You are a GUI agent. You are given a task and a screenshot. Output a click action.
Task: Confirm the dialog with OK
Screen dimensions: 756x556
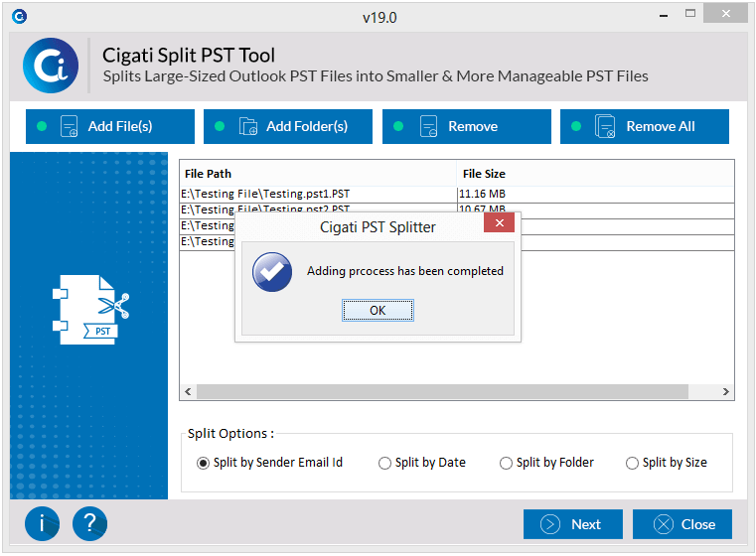378,311
